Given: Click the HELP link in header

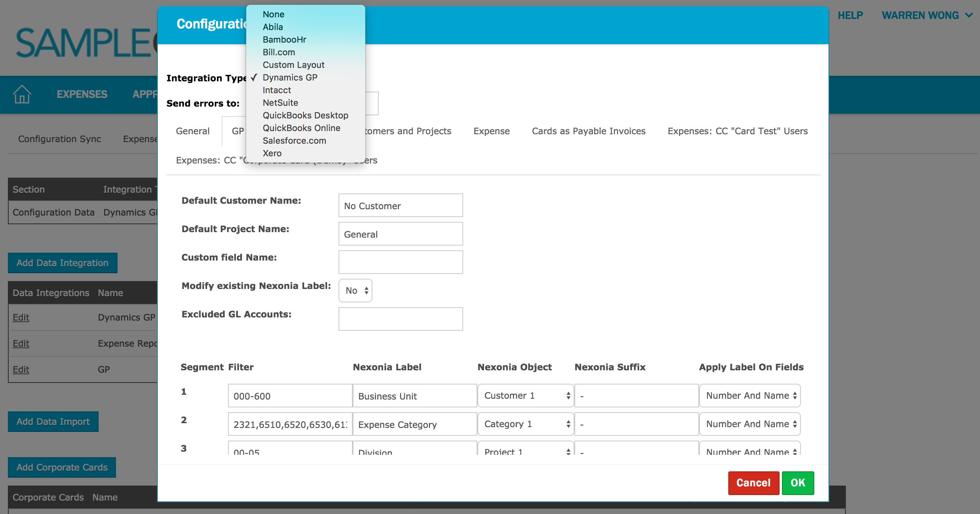Looking at the screenshot, I should click(x=850, y=15).
